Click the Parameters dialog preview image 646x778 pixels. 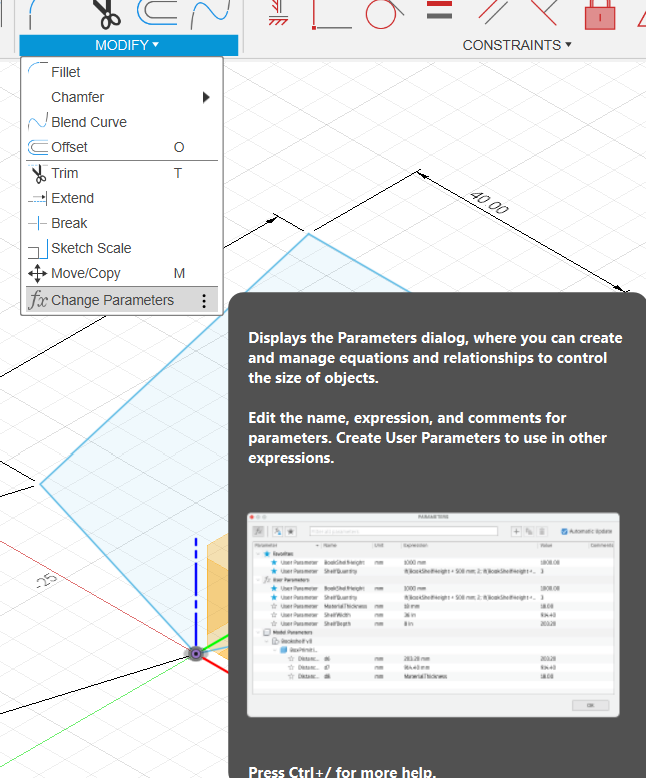point(433,615)
